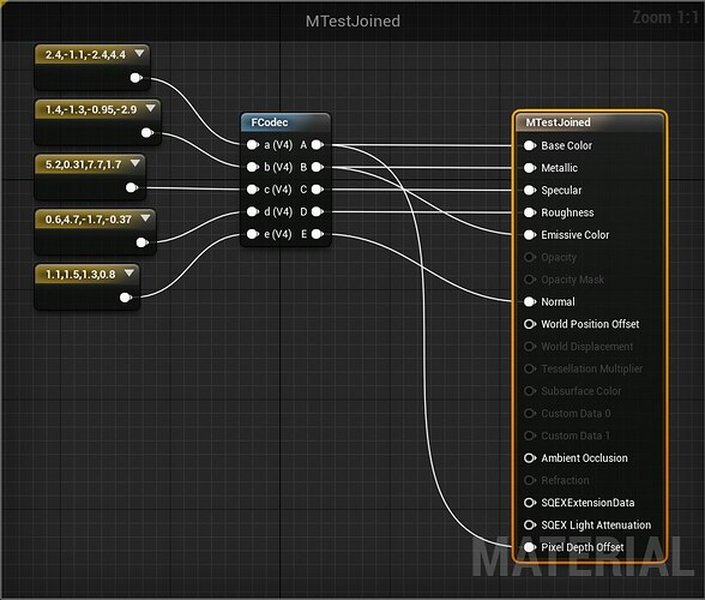Click the Specular input pin
The image size is (705, 600).
pos(530,190)
